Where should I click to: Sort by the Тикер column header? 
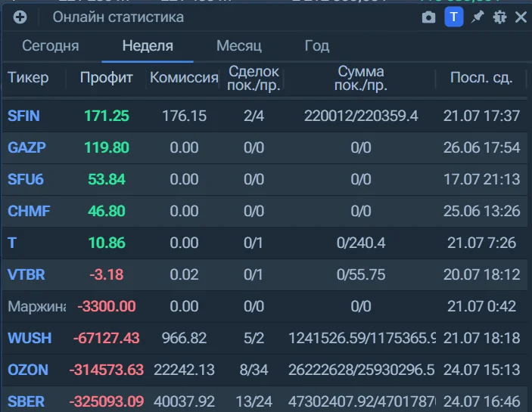coord(28,78)
